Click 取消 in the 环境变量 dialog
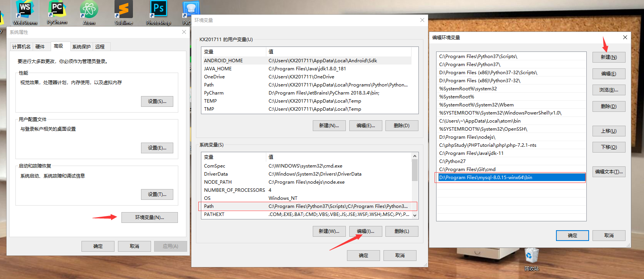644x279 pixels. click(400, 256)
